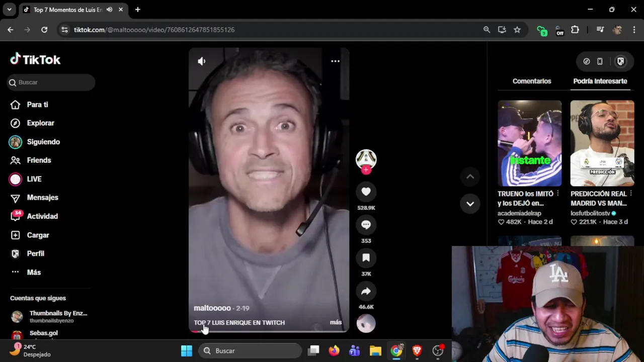Mute tab audio via speaker icon
Viewport: 644px width, 362px height.
(109, 10)
